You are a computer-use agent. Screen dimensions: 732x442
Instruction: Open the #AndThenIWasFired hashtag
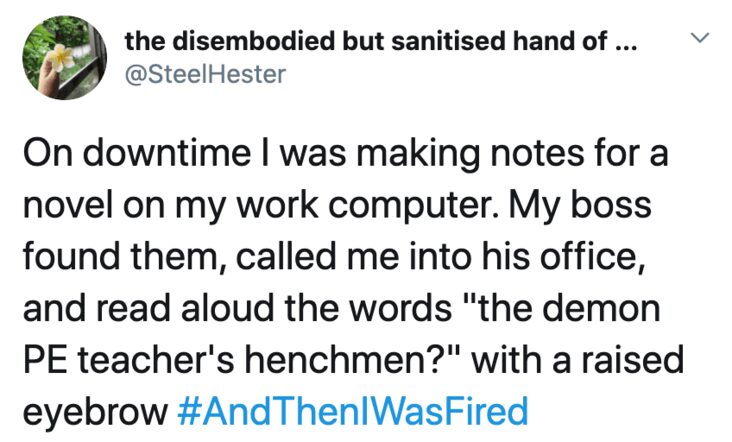pos(353,411)
